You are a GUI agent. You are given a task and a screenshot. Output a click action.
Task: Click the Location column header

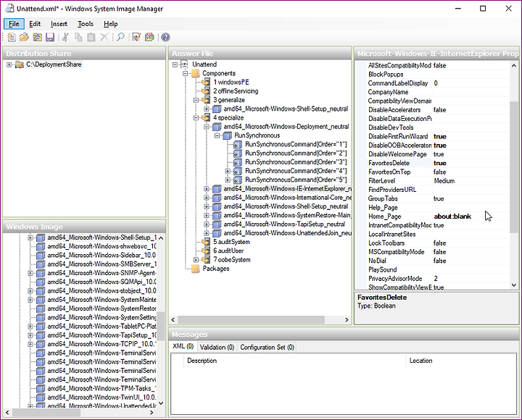click(x=460, y=361)
